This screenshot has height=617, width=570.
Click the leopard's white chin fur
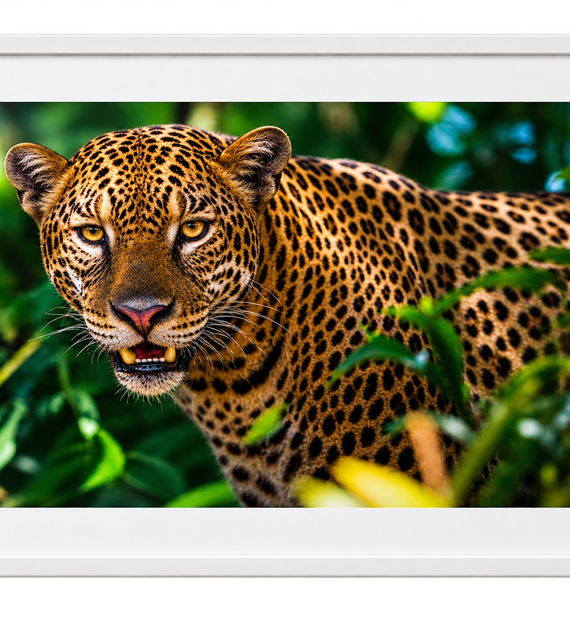tap(149, 384)
